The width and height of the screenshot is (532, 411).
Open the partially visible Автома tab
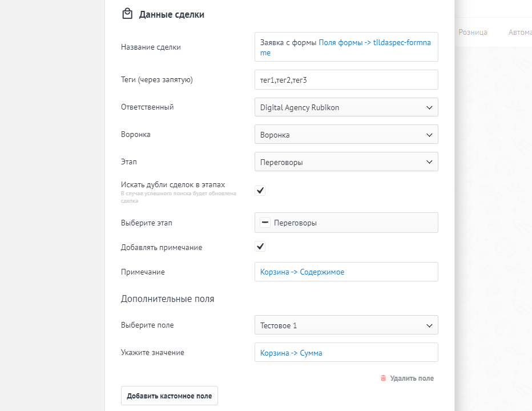(519, 33)
